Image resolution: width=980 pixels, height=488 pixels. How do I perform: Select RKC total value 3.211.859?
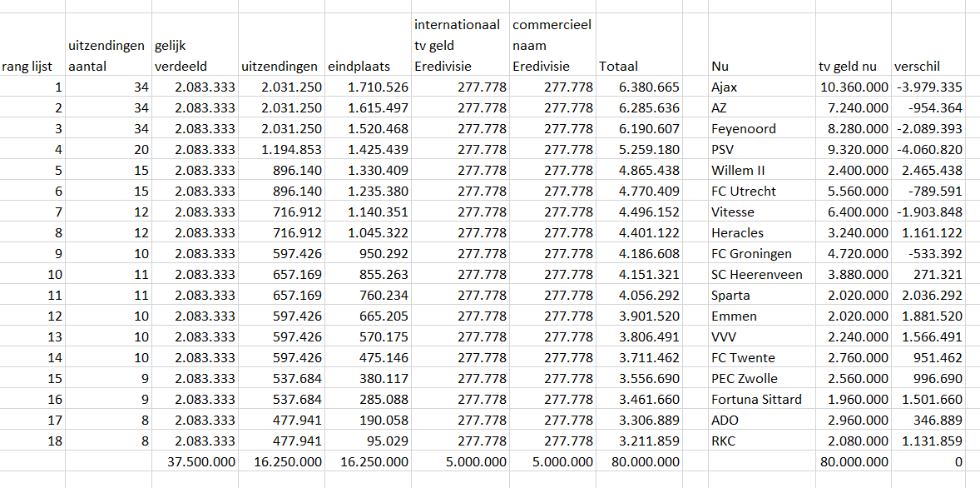tap(639, 441)
